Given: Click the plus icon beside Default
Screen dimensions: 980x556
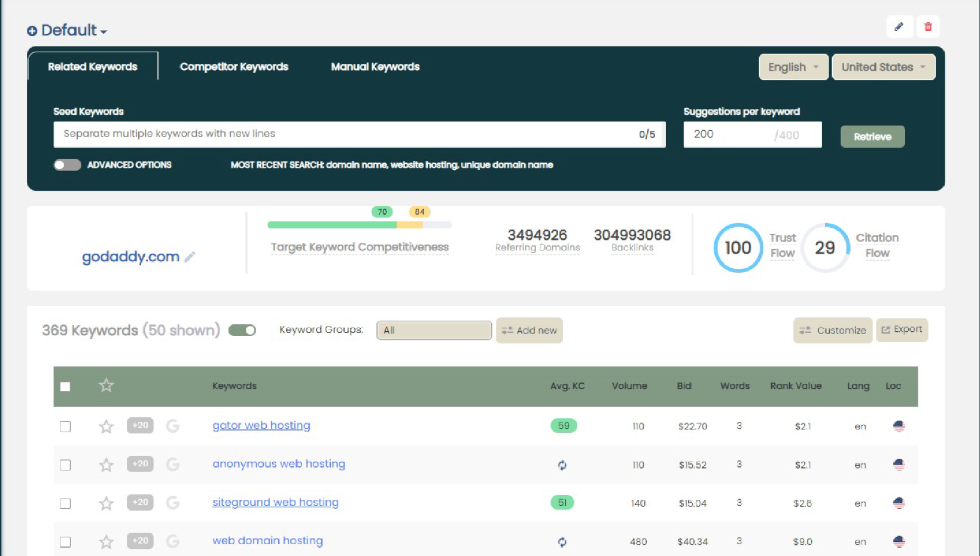Looking at the screenshot, I should coord(32,30).
